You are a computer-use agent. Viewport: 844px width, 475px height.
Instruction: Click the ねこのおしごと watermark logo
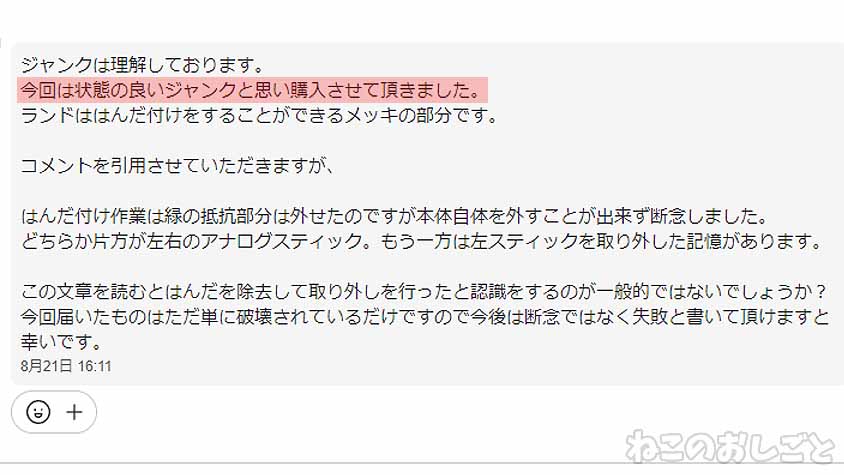(731, 446)
